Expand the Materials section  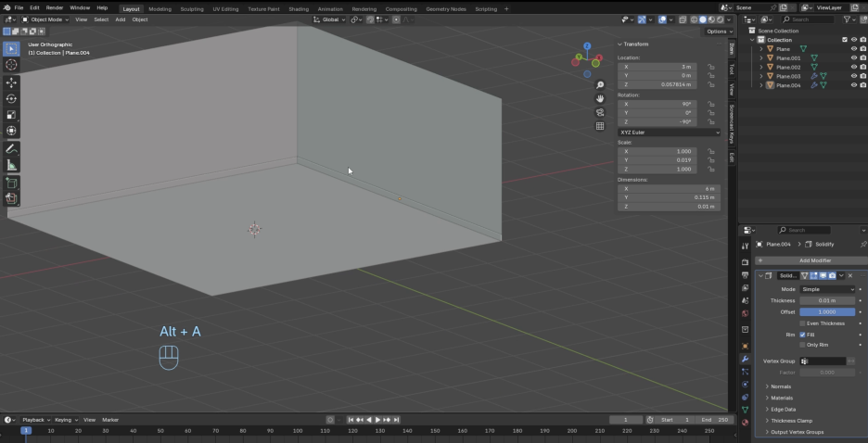pos(782,399)
